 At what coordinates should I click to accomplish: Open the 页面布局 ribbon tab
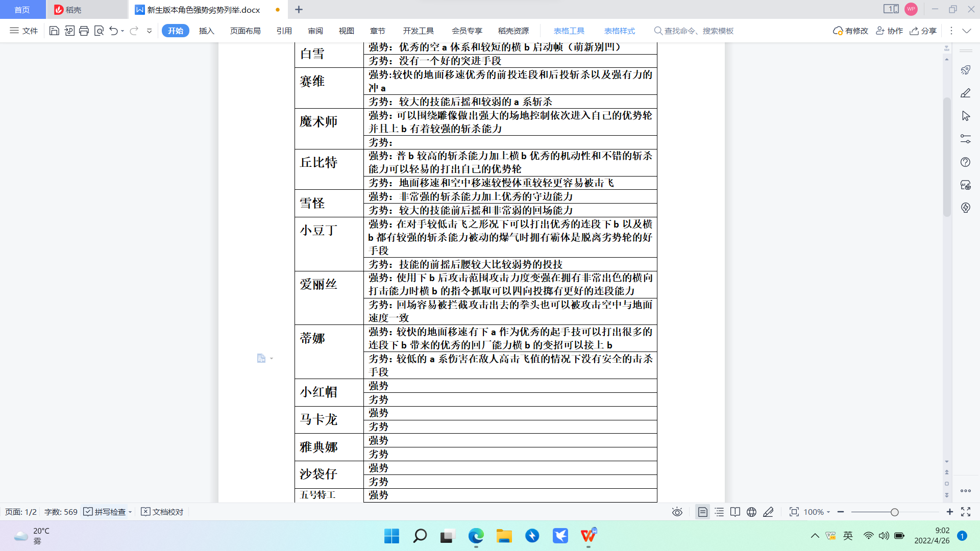coord(245,31)
